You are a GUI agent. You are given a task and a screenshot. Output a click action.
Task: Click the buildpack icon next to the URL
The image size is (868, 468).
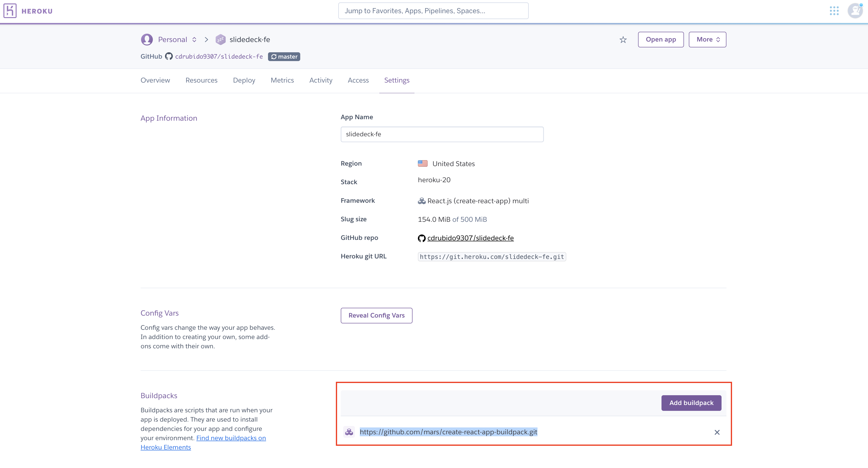click(349, 432)
